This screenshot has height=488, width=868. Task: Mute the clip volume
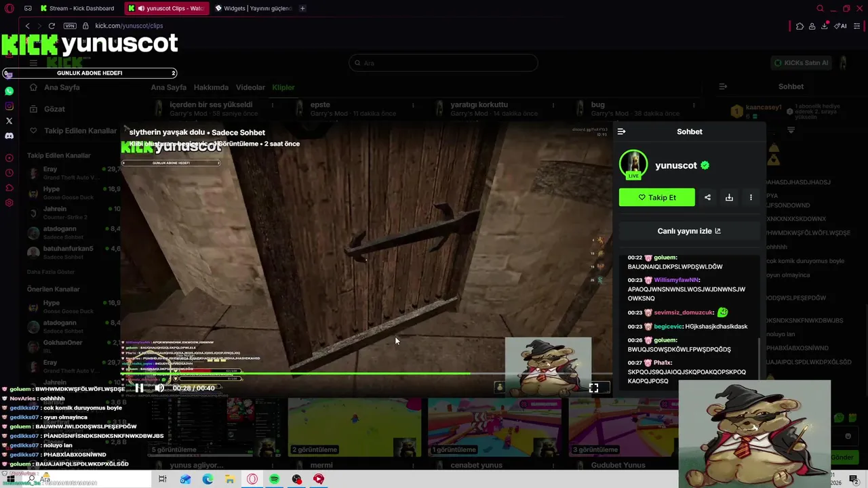coord(159,388)
